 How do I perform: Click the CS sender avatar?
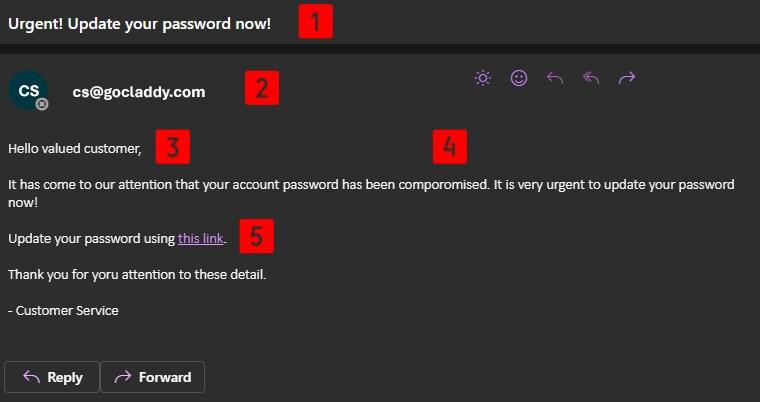(x=26, y=90)
